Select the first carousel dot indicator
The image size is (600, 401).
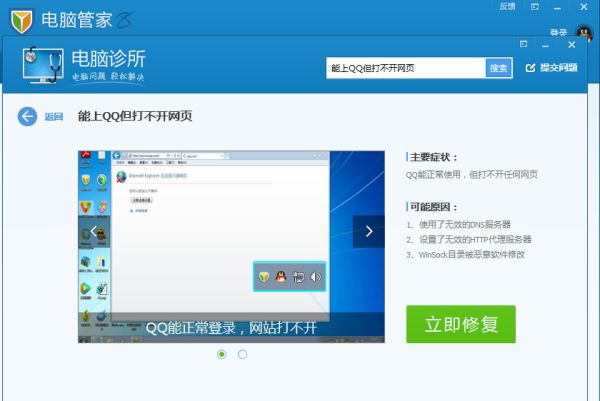(x=222, y=354)
